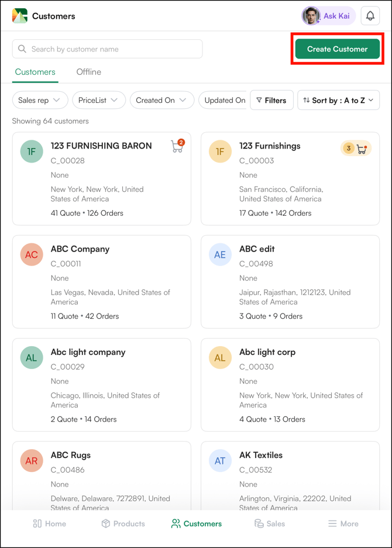Expand the Sales rep filter dropdown

pyautogui.click(x=40, y=101)
